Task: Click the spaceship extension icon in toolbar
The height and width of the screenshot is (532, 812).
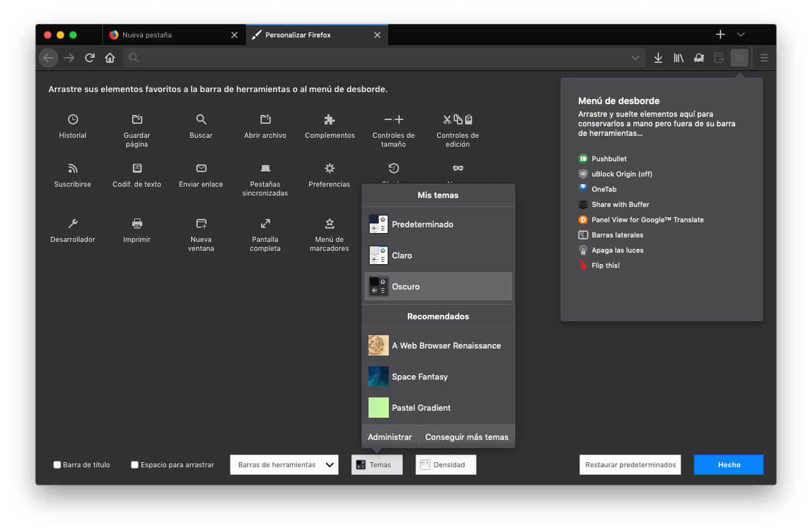Action: [699, 58]
